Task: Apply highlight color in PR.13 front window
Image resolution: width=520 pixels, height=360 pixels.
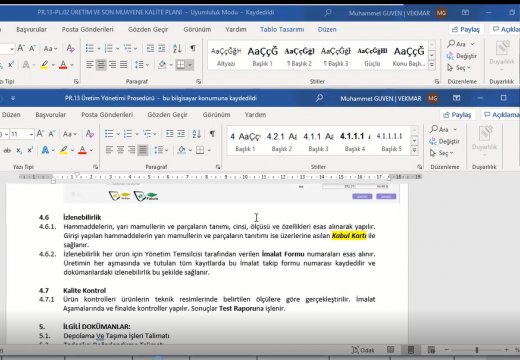Action: 64,150
